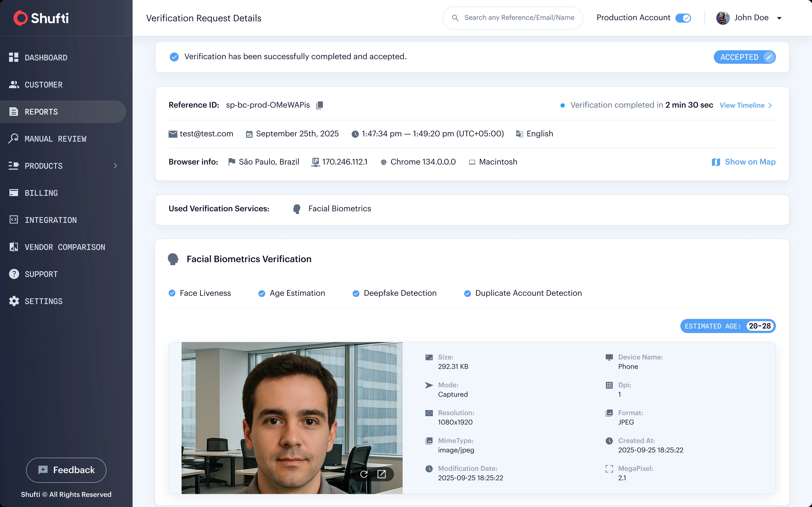Open face photo in new window icon

click(x=382, y=474)
